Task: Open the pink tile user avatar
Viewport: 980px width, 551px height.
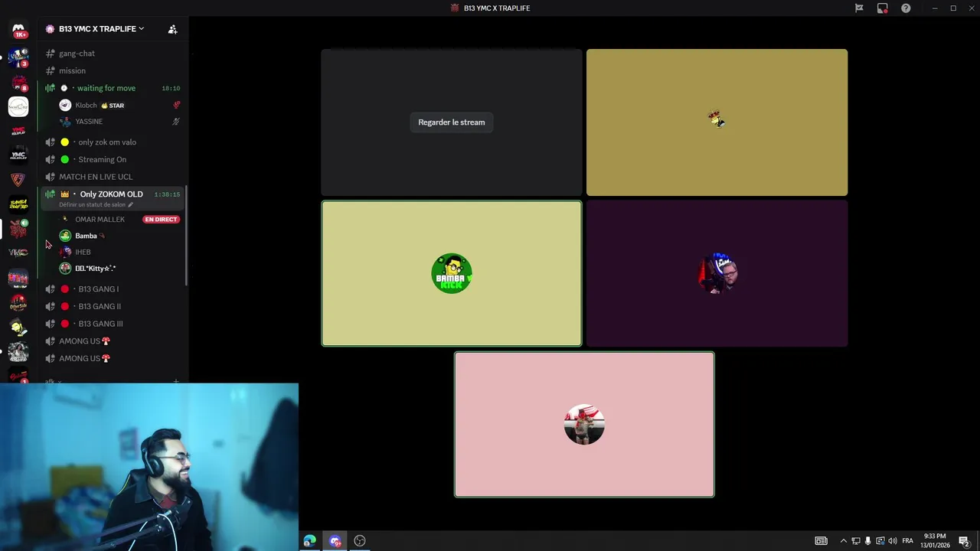Action: click(584, 424)
